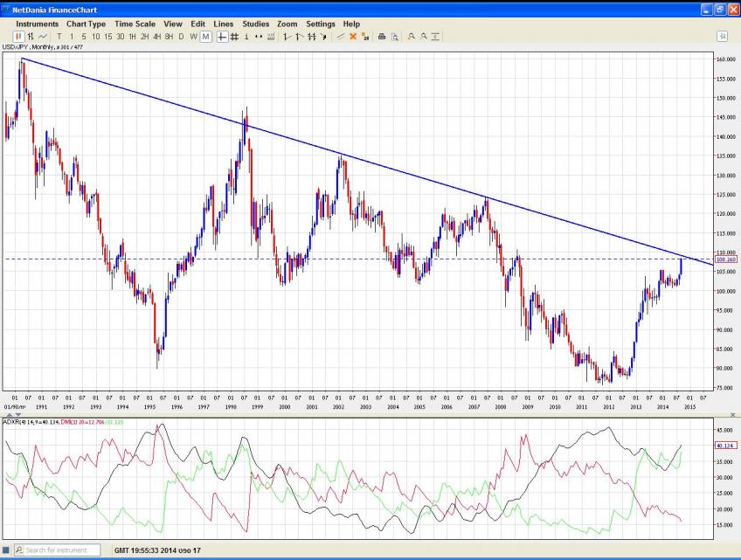Click the orange X delete icon
Viewport: 741px width, 560px height.
(x=353, y=37)
